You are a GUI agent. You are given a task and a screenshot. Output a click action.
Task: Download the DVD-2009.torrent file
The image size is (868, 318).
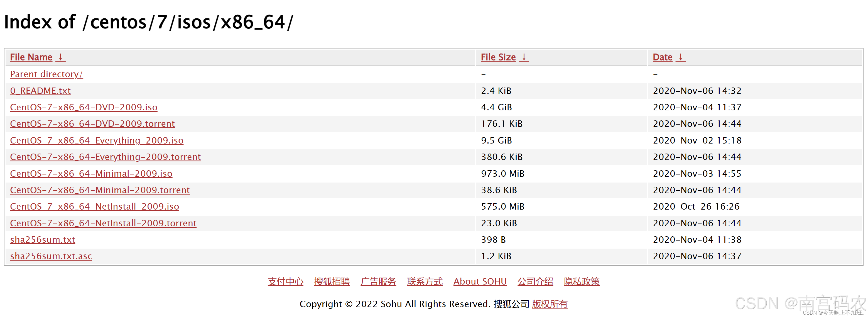[x=92, y=124]
